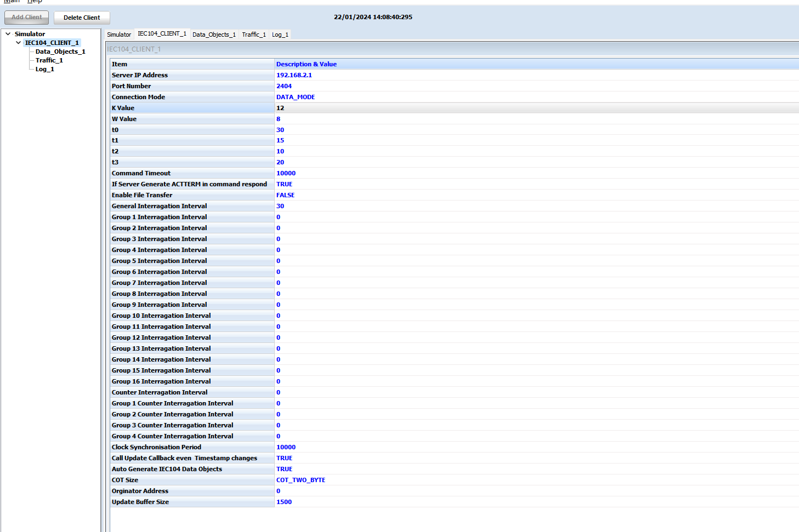This screenshot has height=532, width=799.
Task: Click the Add Client button
Action: tap(27, 18)
